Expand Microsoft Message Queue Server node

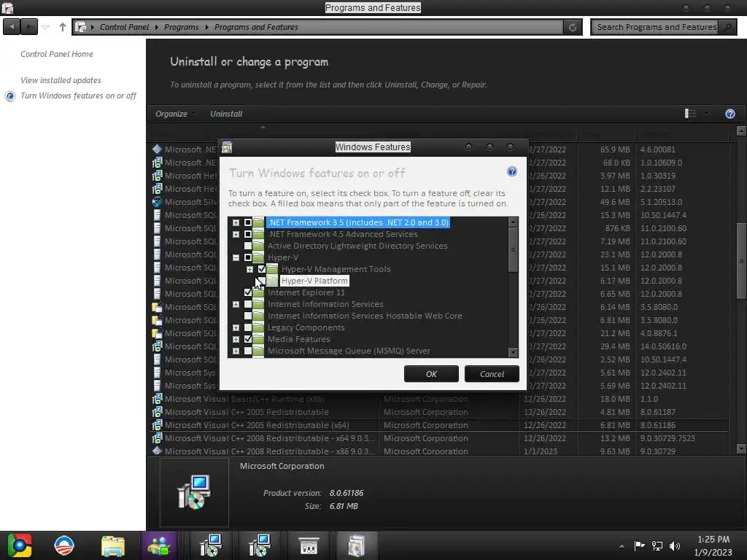point(236,351)
